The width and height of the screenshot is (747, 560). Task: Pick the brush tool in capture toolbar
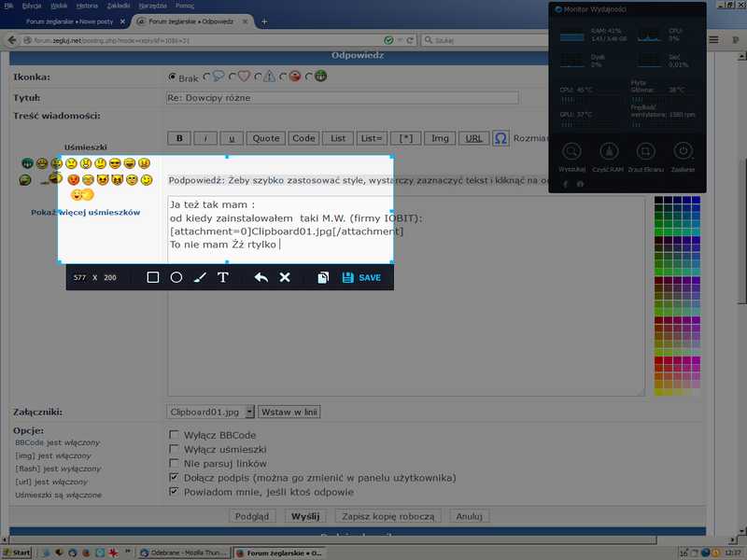tap(200, 277)
